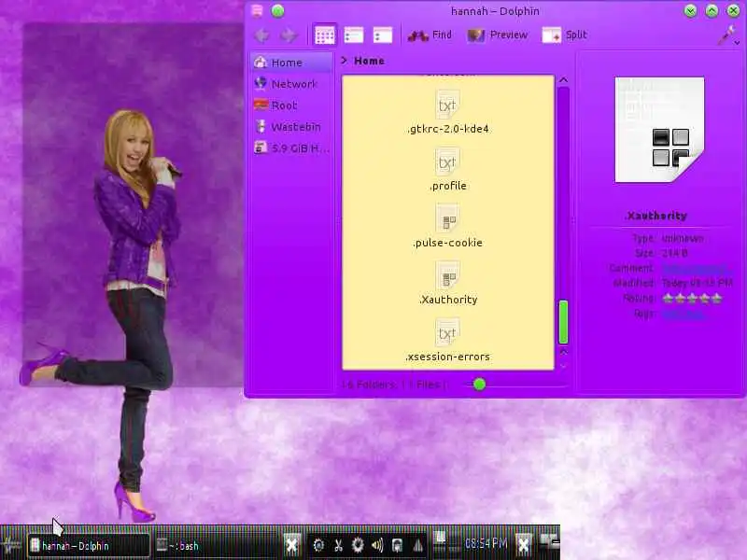Open volume speaker tray icon
The height and width of the screenshot is (560, 747).
click(x=377, y=545)
